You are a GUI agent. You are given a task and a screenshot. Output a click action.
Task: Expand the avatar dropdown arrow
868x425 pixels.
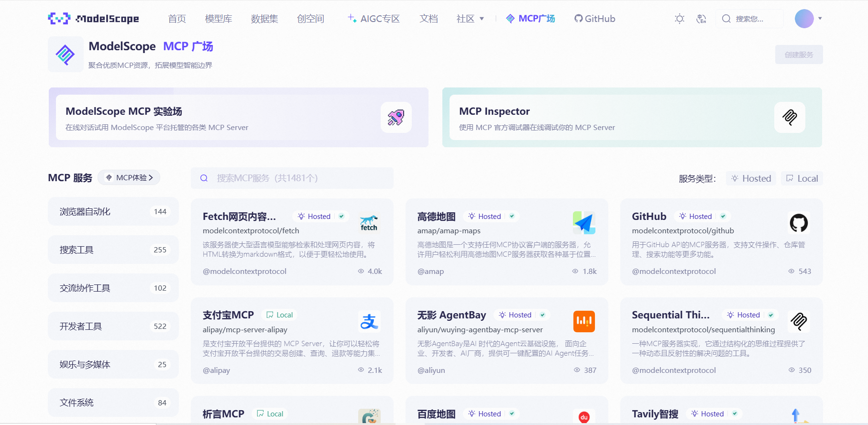[x=820, y=19]
